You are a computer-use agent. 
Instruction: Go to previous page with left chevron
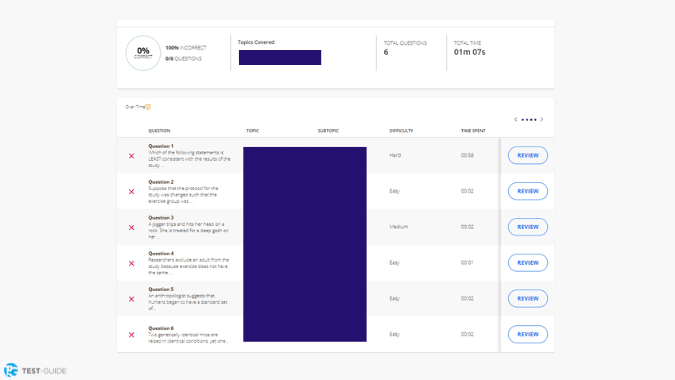coord(516,120)
